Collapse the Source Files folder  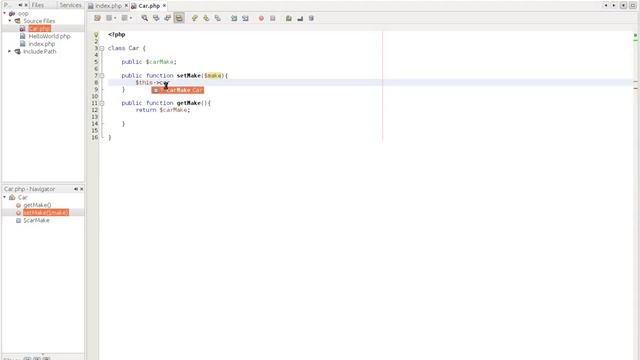click(10, 20)
